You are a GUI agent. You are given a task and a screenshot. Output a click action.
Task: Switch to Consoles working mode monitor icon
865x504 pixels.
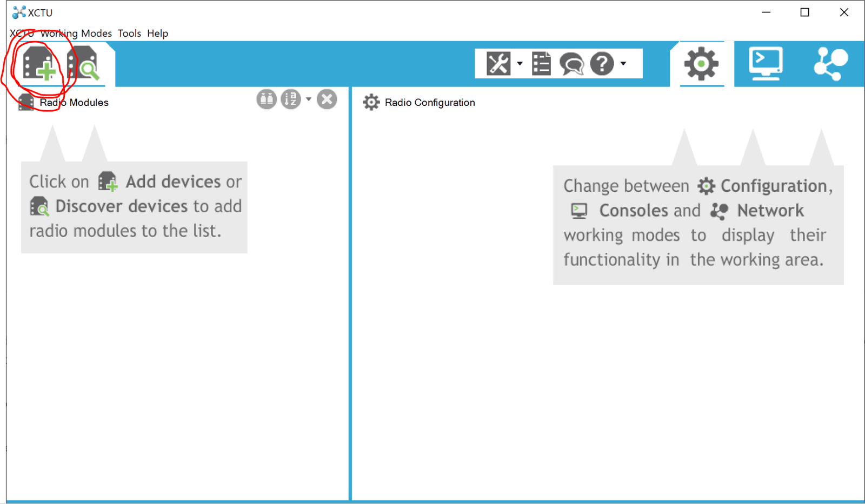766,64
